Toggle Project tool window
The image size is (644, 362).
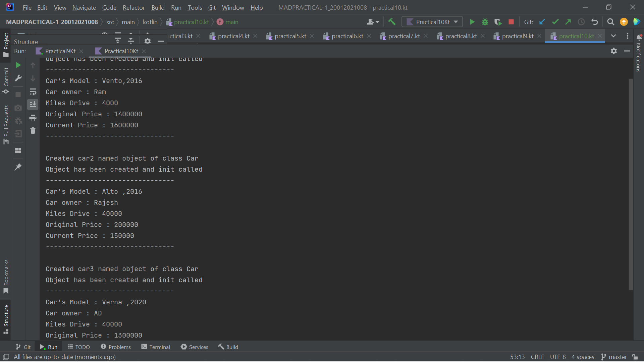click(6, 45)
